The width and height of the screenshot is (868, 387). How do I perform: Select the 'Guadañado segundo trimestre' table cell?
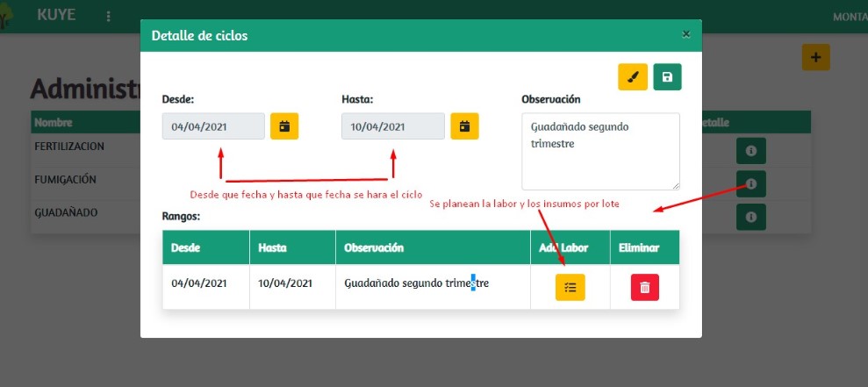[416, 283]
